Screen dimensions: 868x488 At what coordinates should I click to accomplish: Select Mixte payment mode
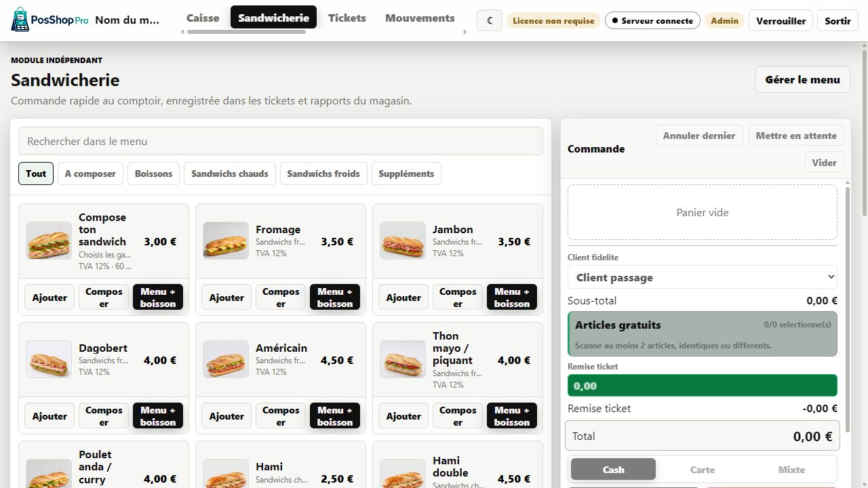pyautogui.click(x=791, y=469)
